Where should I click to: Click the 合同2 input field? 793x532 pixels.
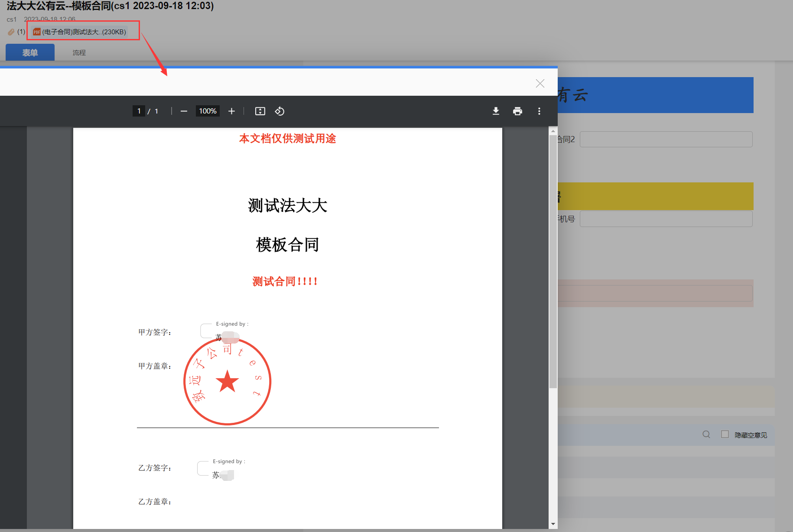coord(666,139)
